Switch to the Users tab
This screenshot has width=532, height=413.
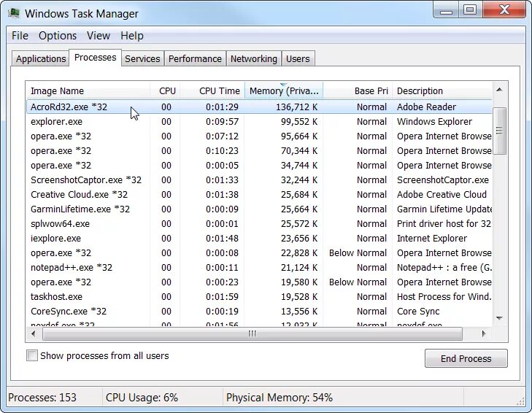[x=298, y=58]
